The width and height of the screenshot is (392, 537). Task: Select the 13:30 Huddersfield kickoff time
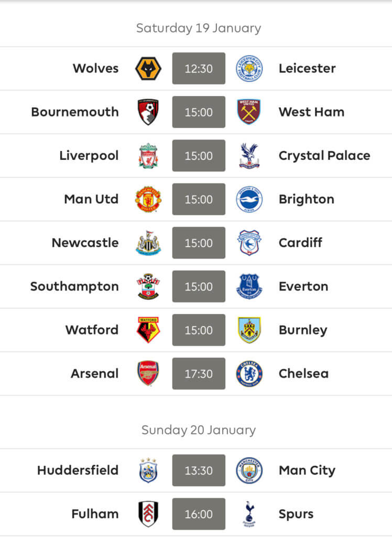pos(199,470)
